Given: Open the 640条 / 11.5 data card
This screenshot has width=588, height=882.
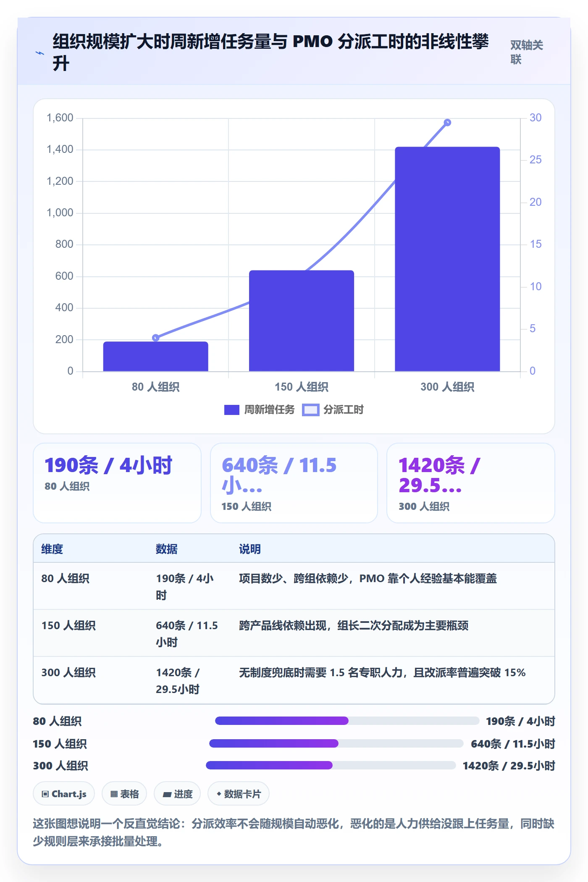Looking at the screenshot, I should pos(294,483).
